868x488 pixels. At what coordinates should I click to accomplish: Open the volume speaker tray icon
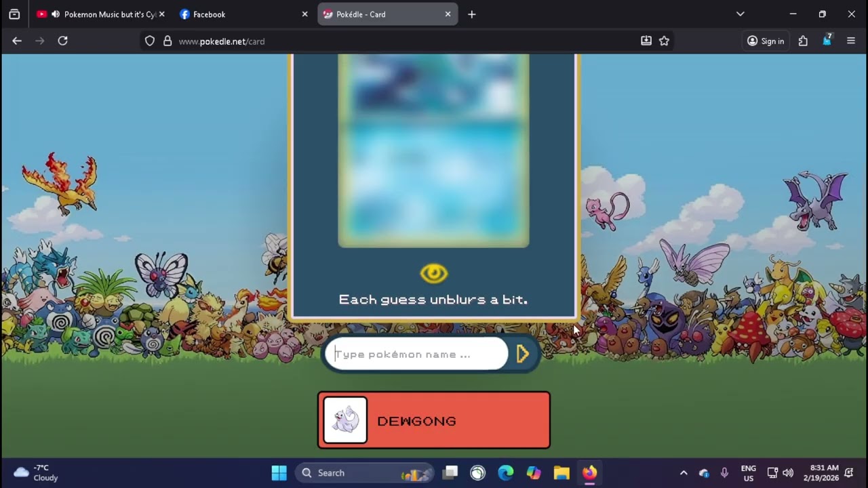click(788, 473)
